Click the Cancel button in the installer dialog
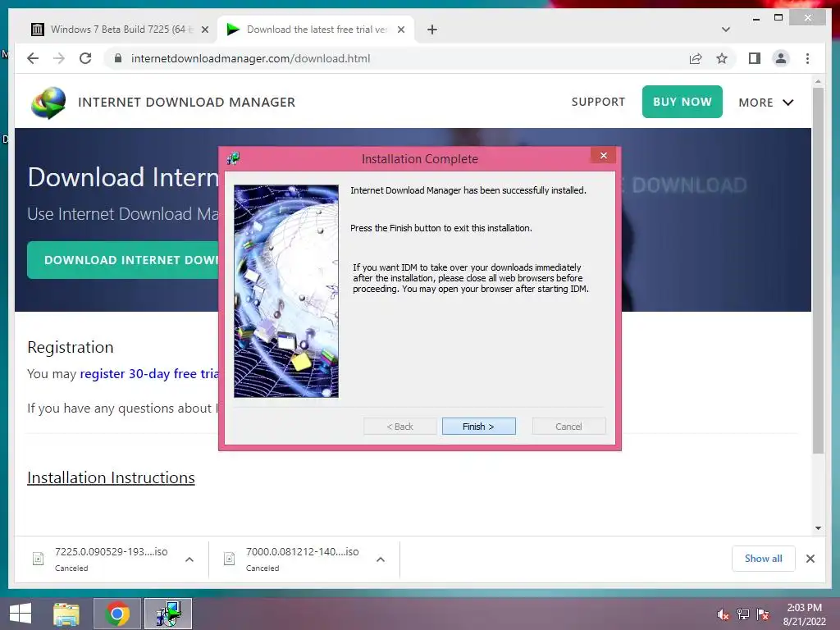840x630 pixels. click(568, 427)
